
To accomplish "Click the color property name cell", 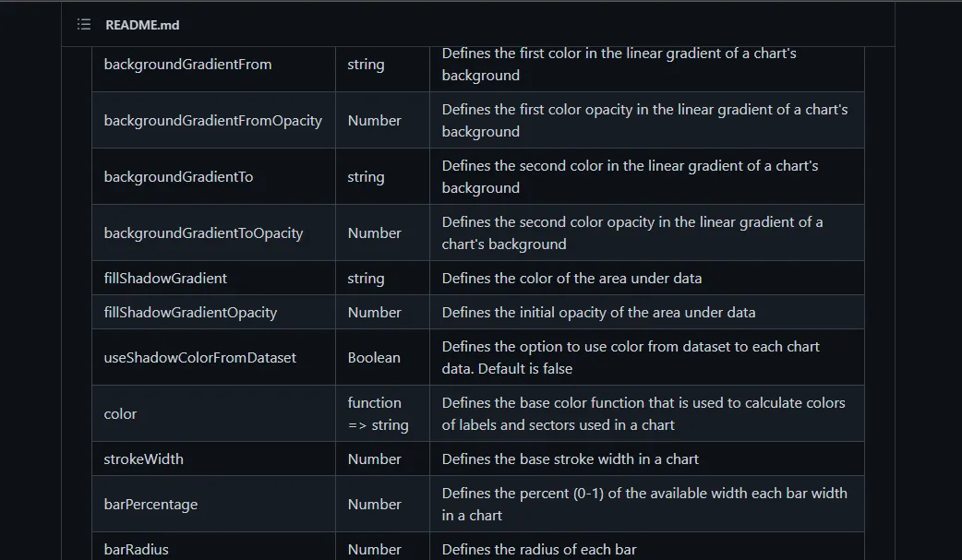I will click(x=120, y=414).
